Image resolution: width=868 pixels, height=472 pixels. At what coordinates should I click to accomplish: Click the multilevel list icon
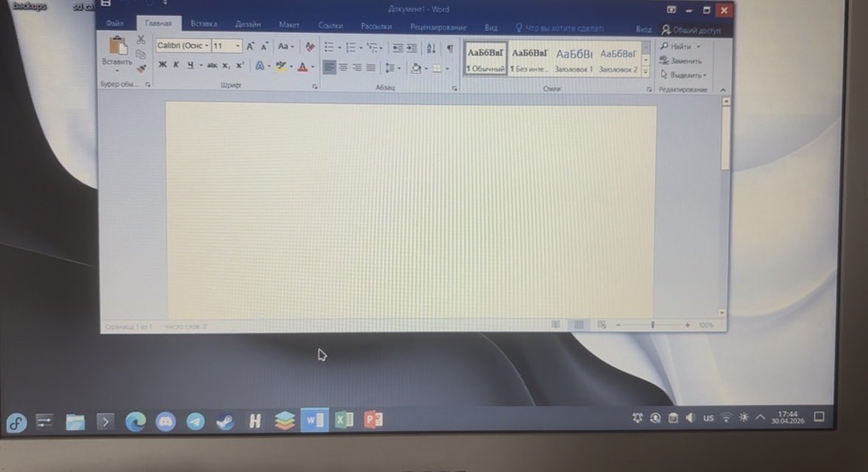(372, 48)
